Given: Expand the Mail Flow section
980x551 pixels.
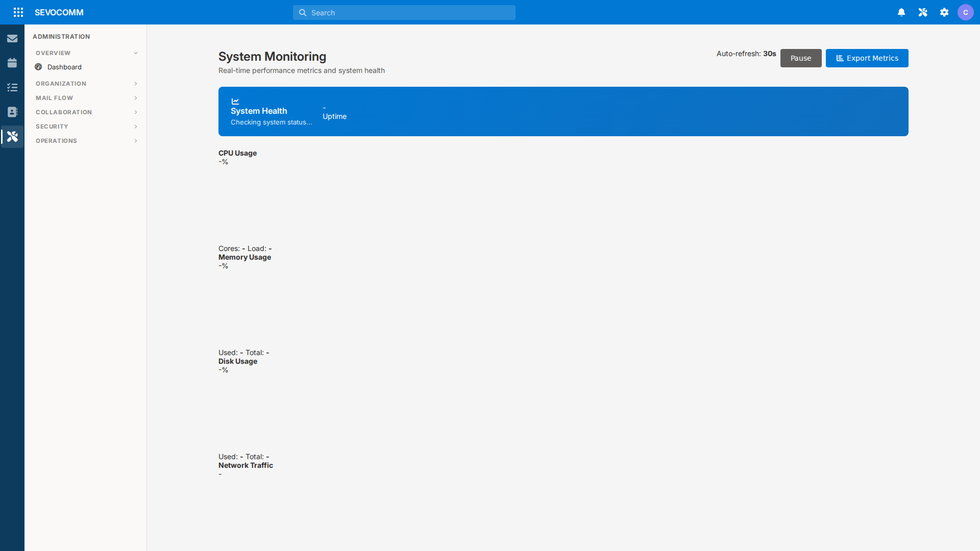Looking at the screenshot, I should (85, 97).
